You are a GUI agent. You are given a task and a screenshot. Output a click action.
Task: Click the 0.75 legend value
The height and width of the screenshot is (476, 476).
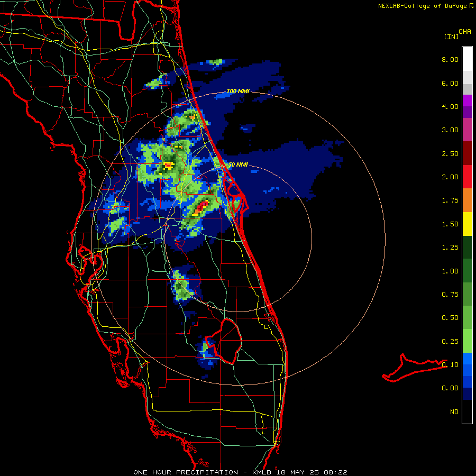click(x=450, y=295)
